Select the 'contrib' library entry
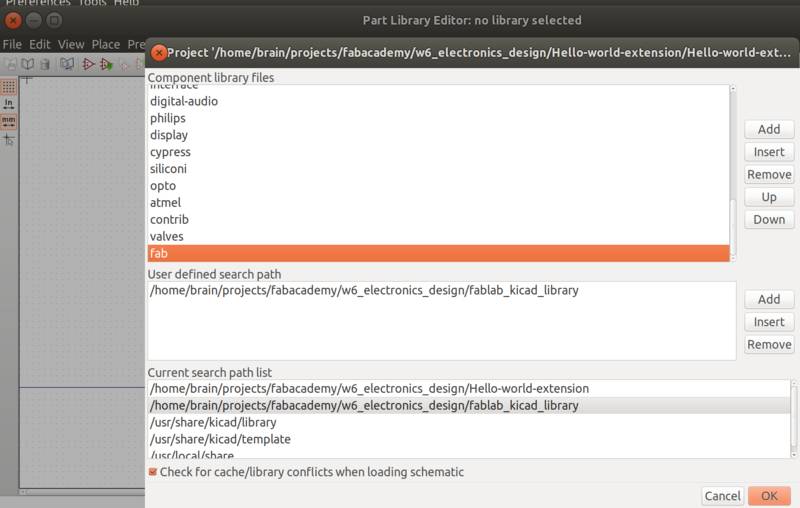 pos(438,219)
